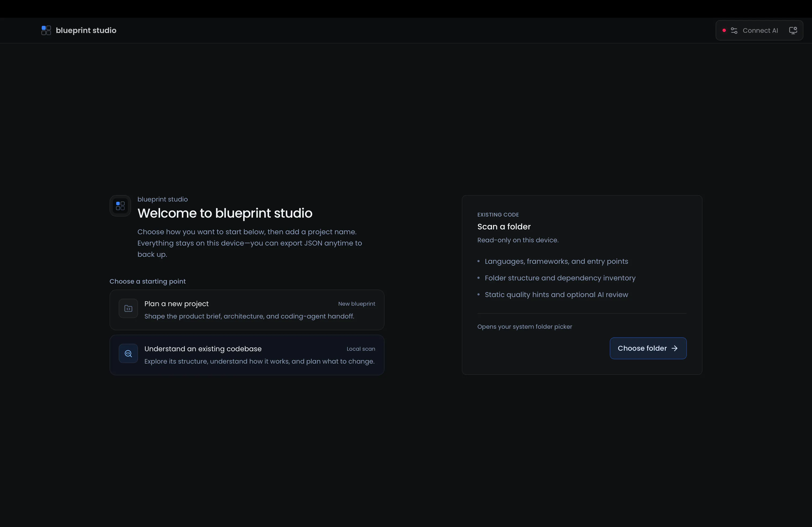Click the Local scan tag
The height and width of the screenshot is (527, 812).
pyautogui.click(x=361, y=349)
